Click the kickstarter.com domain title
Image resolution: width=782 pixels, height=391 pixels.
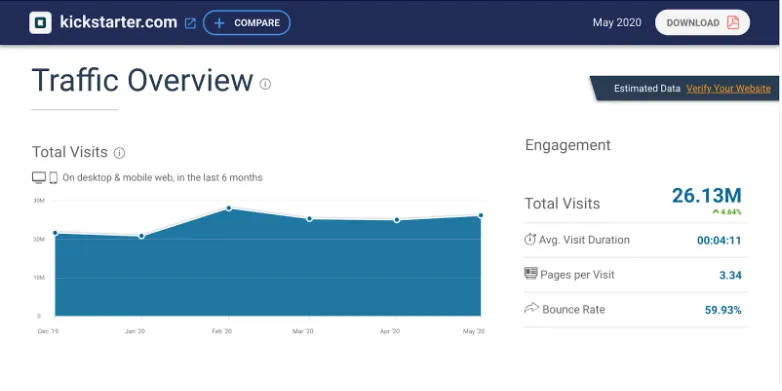[118, 22]
